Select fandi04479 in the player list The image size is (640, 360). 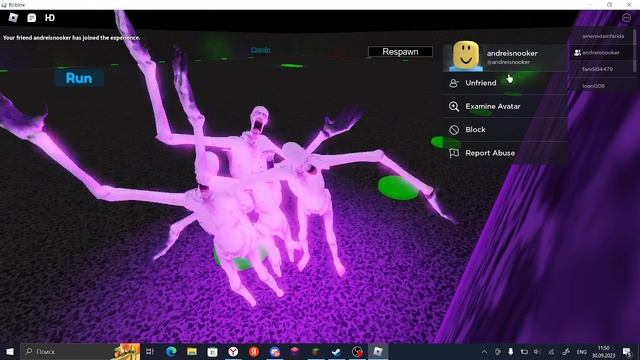600,69
